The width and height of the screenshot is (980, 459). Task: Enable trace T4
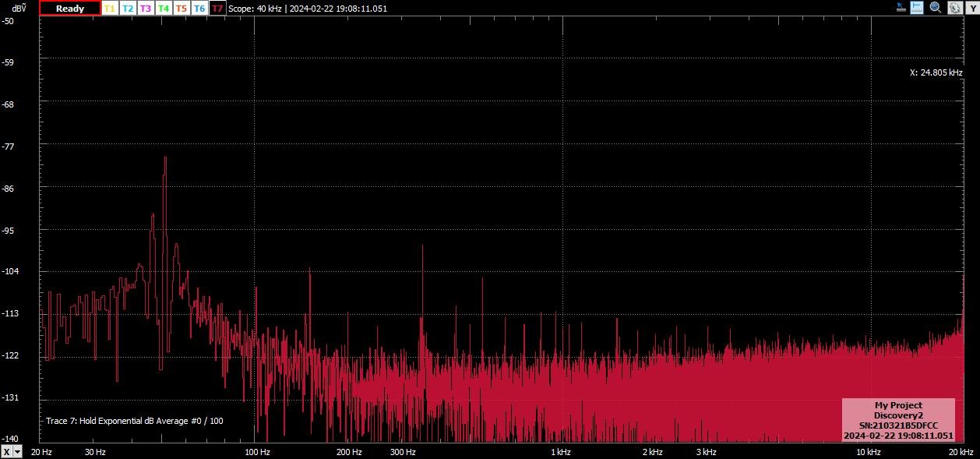coord(164,9)
